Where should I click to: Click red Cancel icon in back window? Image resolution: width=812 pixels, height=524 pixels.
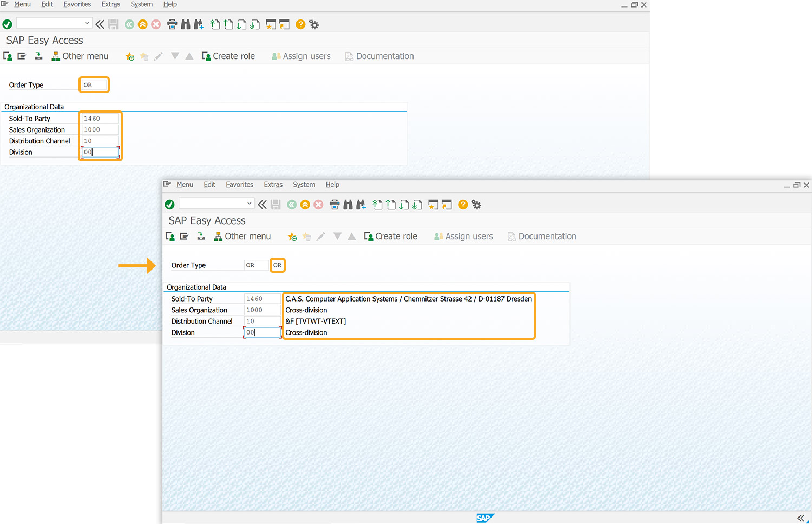coord(156,24)
